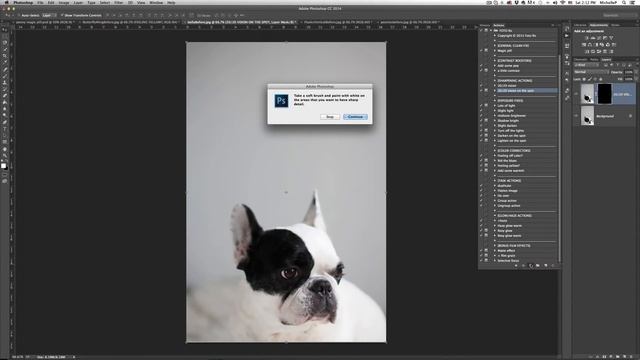
Task: Select the Crop tool in toolbox
Action: click(5, 56)
